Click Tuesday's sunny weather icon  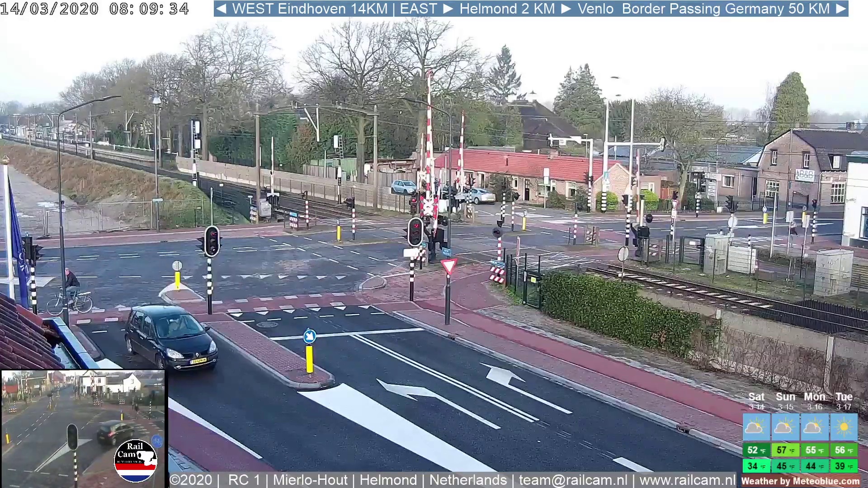[x=844, y=427]
